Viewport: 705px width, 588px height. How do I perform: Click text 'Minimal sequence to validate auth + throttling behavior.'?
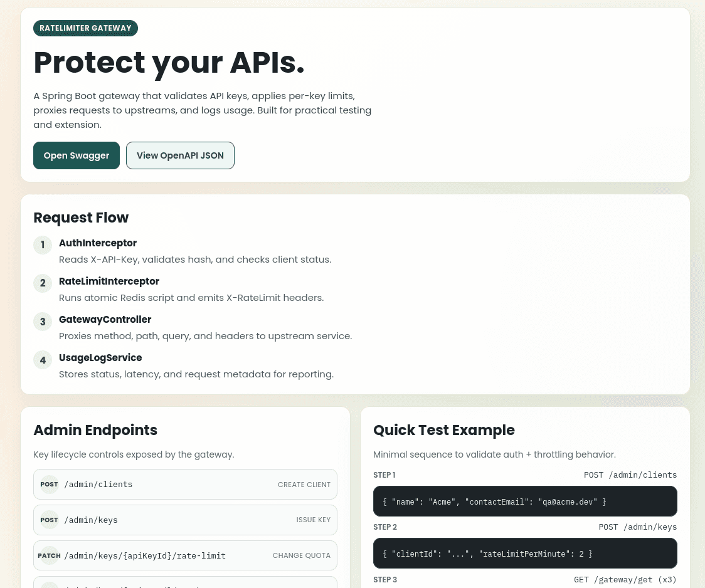495,454
